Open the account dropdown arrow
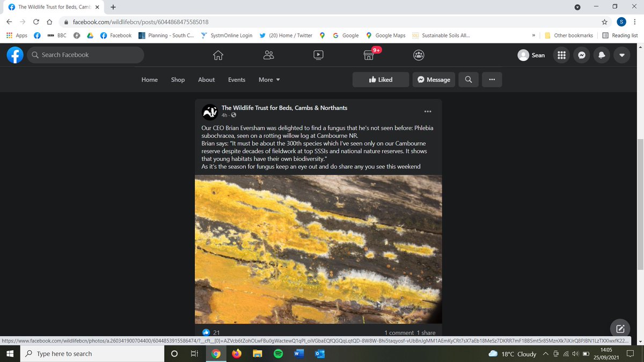 (621, 55)
